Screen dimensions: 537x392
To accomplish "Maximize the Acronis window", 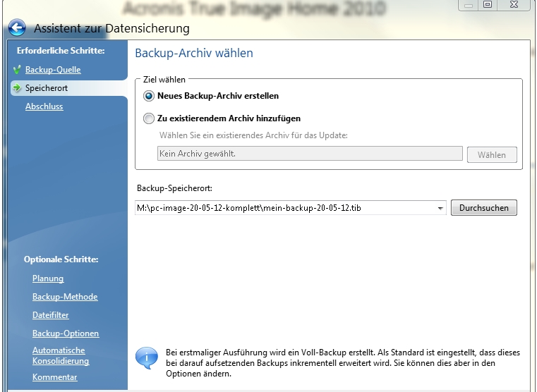I will click(488, 5).
